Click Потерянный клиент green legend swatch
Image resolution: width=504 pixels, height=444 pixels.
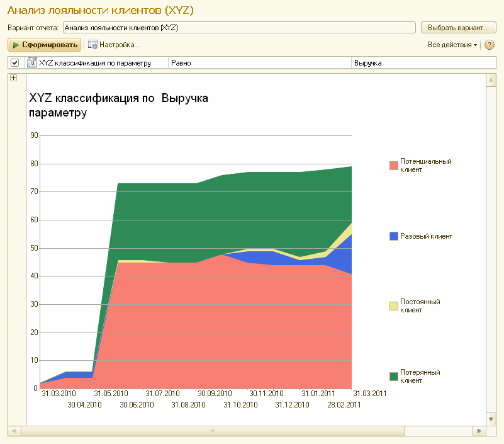[x=394, y=377]
